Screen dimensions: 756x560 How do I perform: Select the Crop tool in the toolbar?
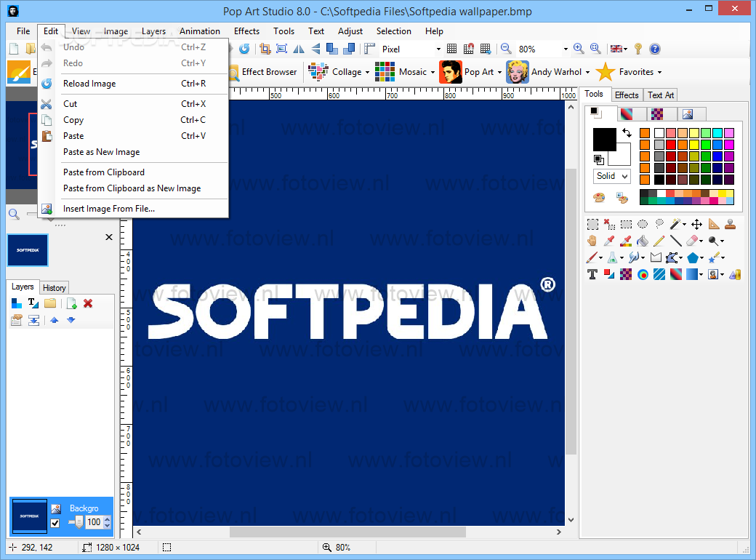[x=265, y=49]
